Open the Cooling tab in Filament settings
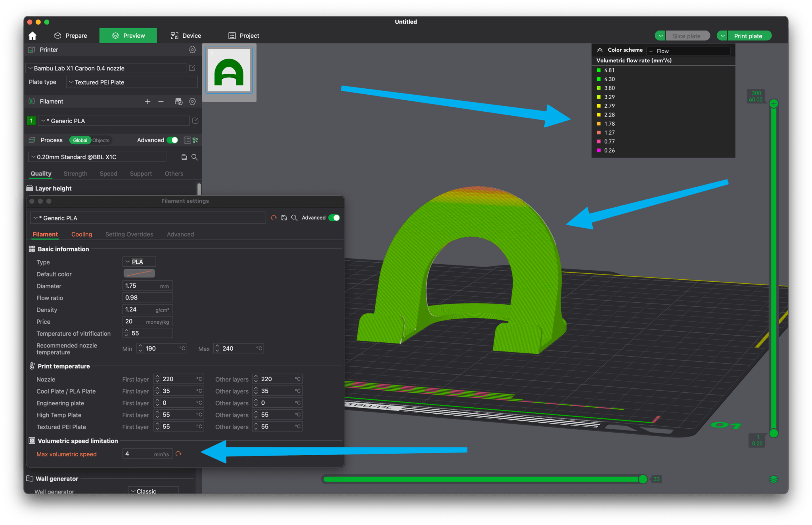Image resolution: width=812 pixels, height=525 pixels. tap(81, 234)
